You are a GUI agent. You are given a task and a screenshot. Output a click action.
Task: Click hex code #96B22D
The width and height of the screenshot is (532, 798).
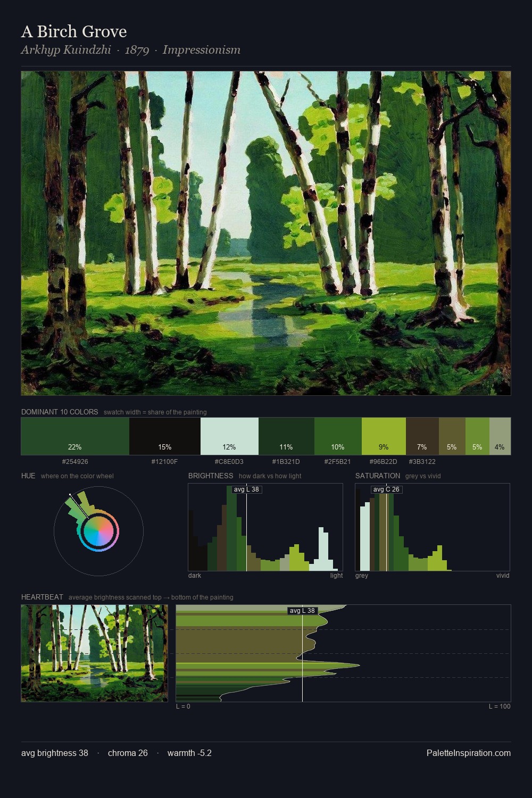pyautogui.click(x=384, y=462)
